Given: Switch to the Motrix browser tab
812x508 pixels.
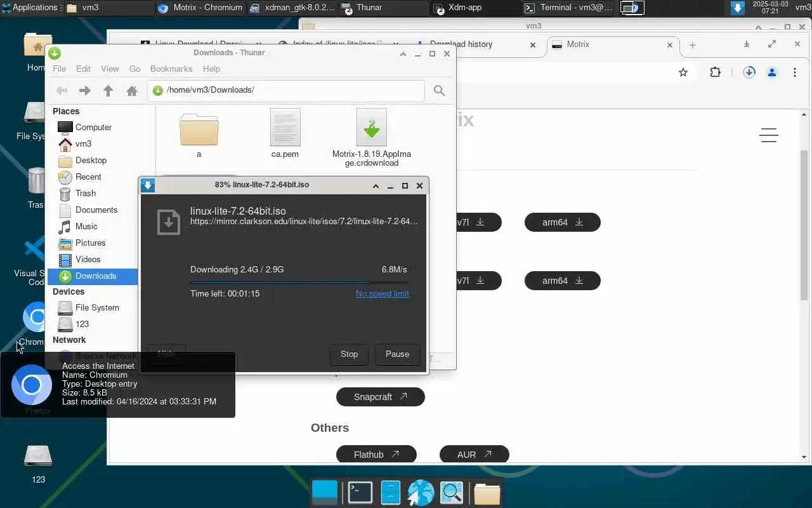Looking at the screenshot, I should coord(608,44).
